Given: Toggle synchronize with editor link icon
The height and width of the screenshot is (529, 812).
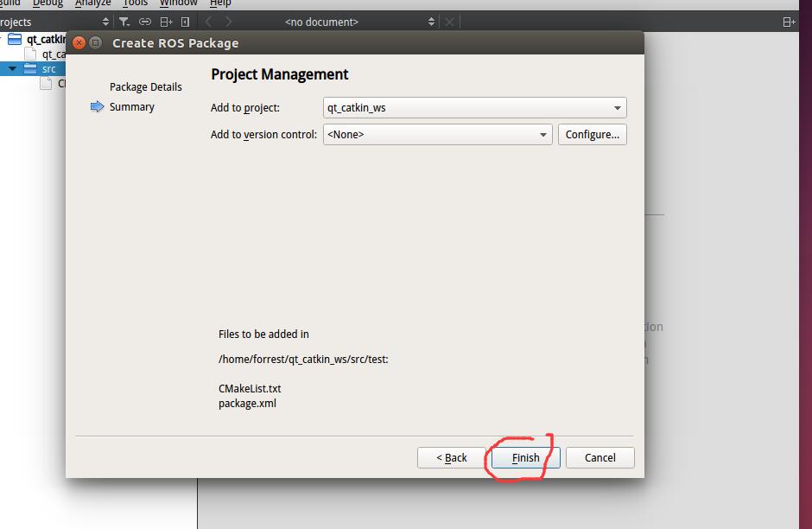Looking at the screenshot, I should (145, 22).
